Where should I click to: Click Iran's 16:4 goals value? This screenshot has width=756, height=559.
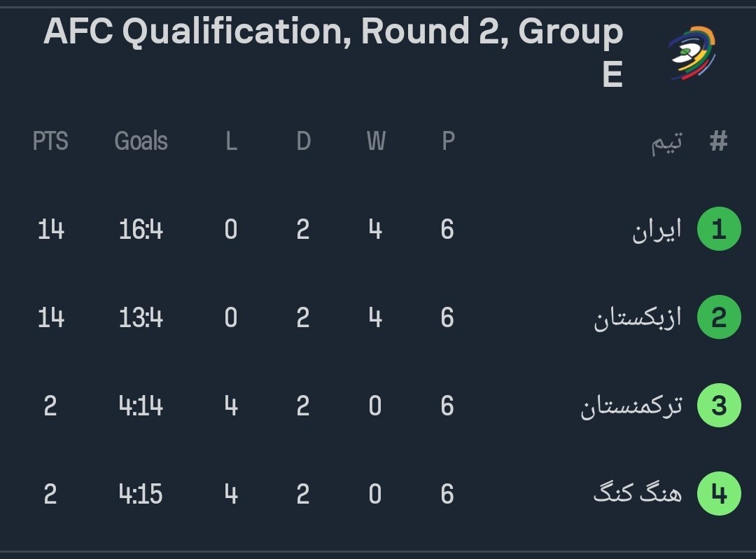coord(141,230)
